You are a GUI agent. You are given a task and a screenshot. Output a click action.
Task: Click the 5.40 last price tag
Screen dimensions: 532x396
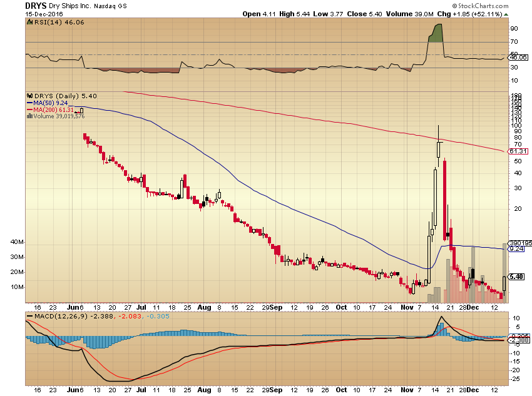tap(517, 277)
